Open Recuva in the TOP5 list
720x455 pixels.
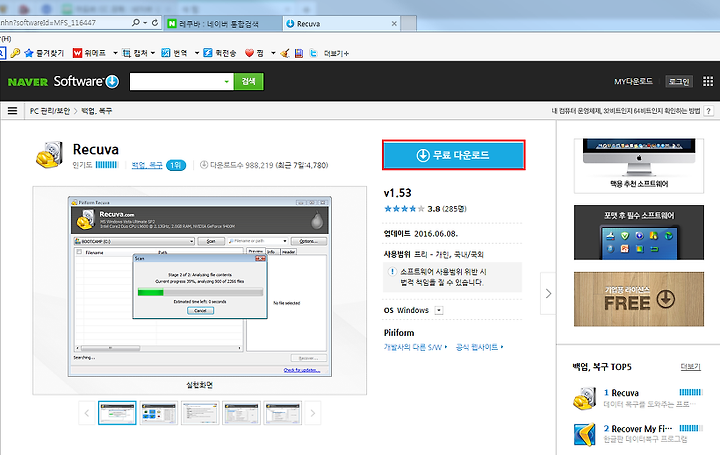pos(625,393)
